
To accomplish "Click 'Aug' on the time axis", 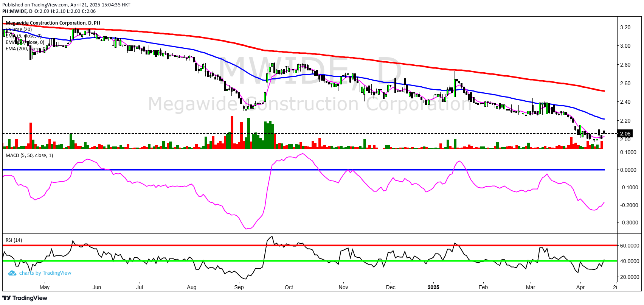I will tap(192, 287).
